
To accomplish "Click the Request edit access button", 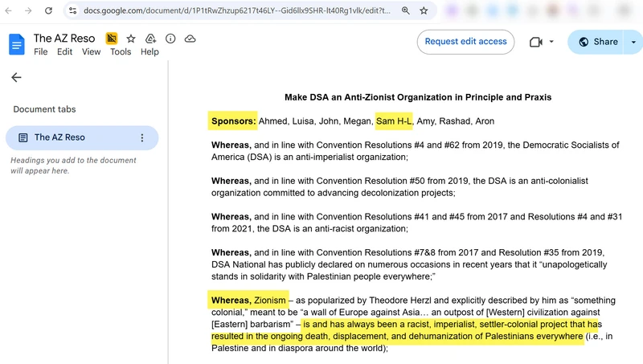I will pos(465,42).
